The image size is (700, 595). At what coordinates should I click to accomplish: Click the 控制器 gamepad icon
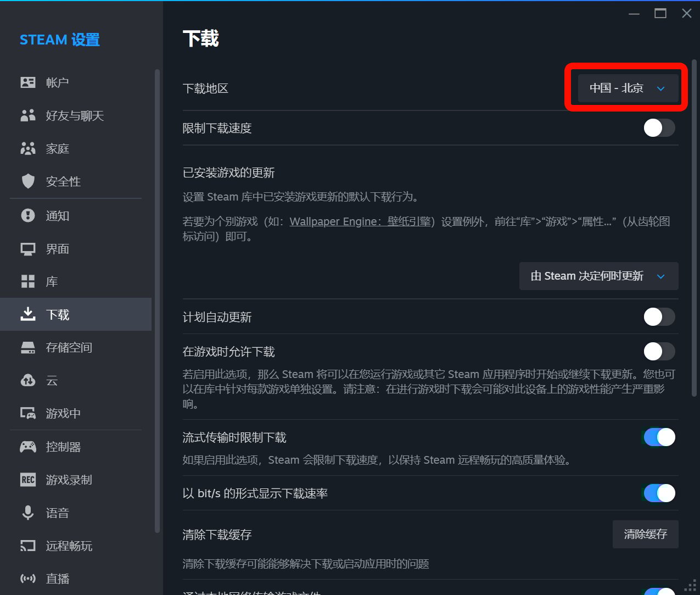(28, 447)
